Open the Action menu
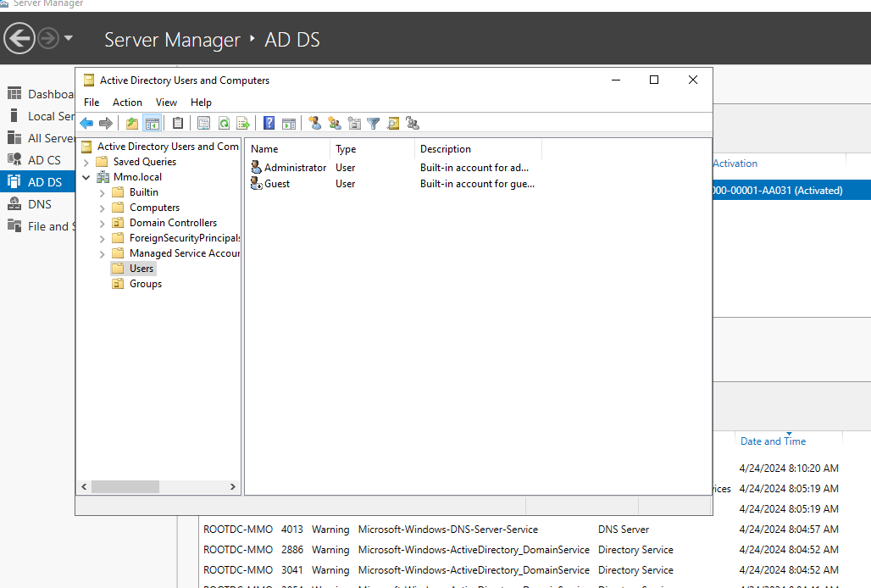The image size is (871, 588). [x=127, y=103]
